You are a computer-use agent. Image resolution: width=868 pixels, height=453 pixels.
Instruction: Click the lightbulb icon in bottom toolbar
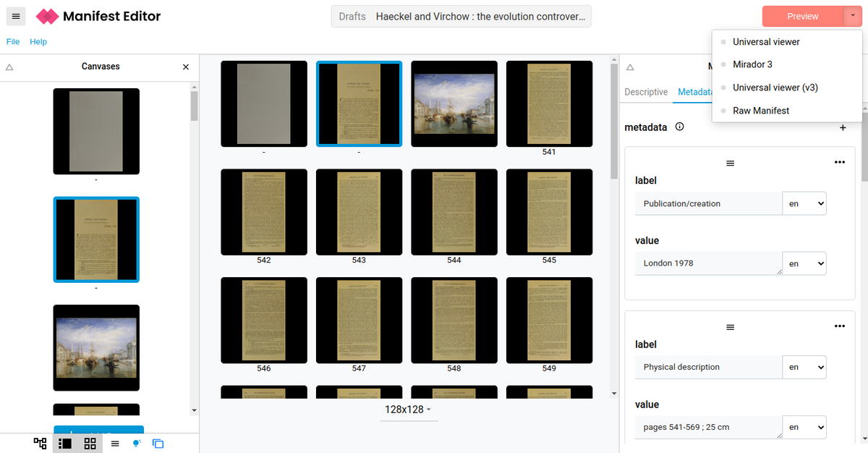136,444
